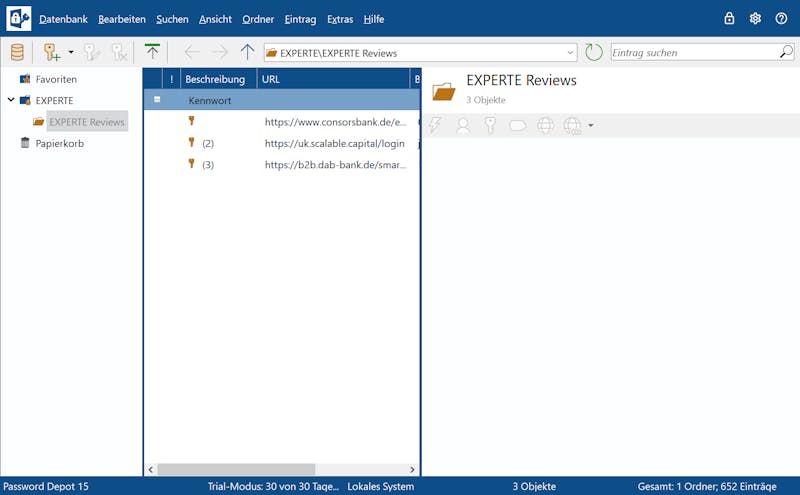Click the Password Depot logo icon
Image resolution: width=800 pixels, height=495 pixels.
pyautogui.click(x=18, y=18)
